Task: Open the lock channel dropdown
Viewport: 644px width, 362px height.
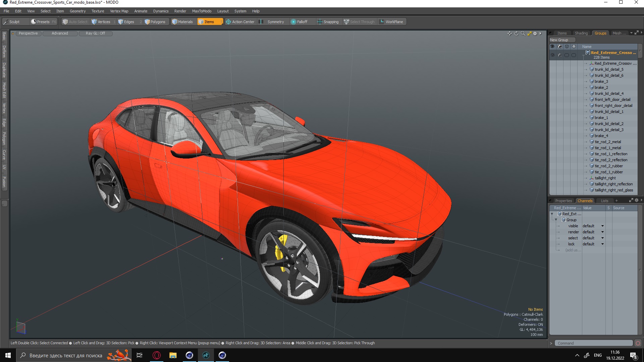Action: point(602,244)
